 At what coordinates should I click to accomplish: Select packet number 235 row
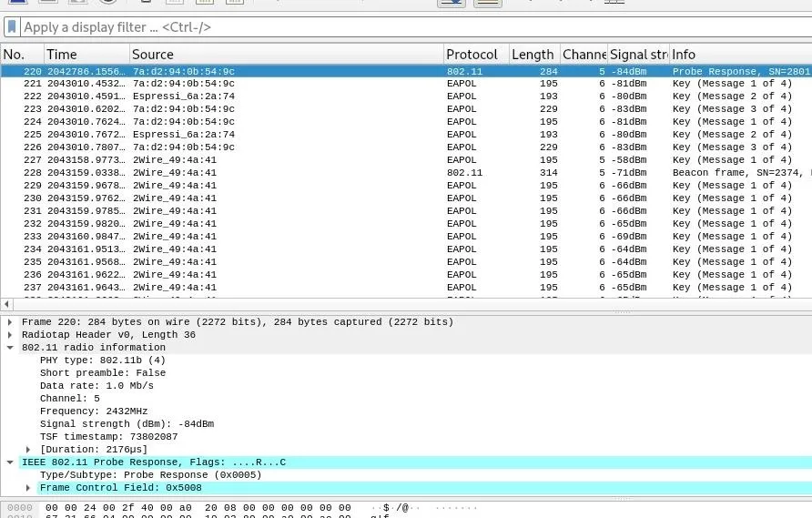point(406,261)
